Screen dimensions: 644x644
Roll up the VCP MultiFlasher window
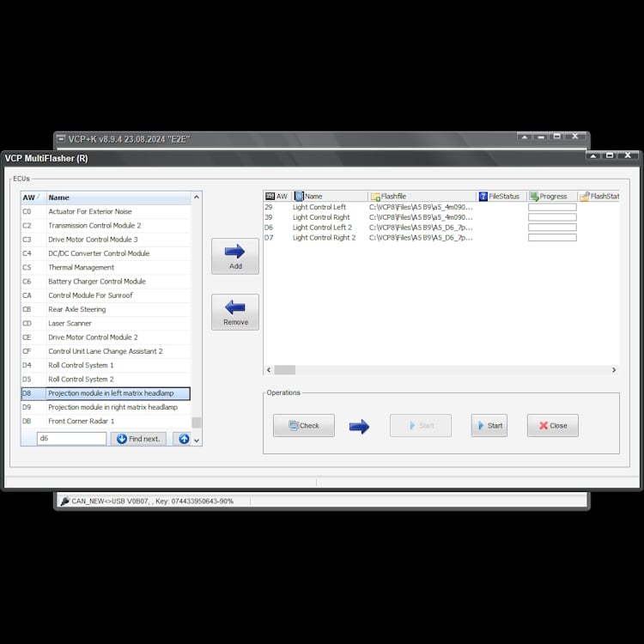pyautogui.click(x=592, y=155)
